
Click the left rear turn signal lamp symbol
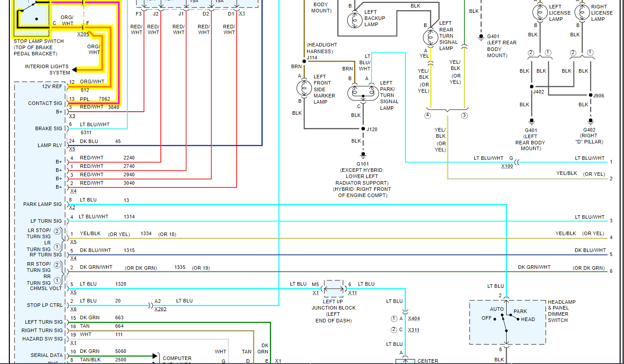(429, 37)
